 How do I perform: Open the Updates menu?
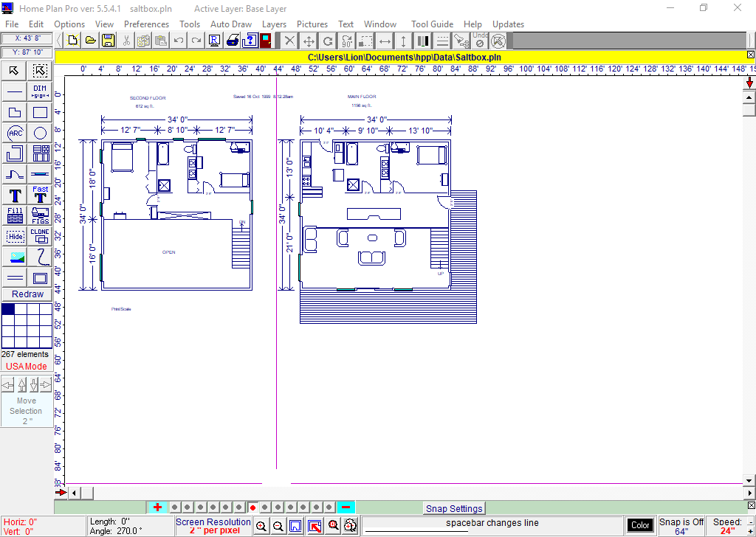coord(508,24)
